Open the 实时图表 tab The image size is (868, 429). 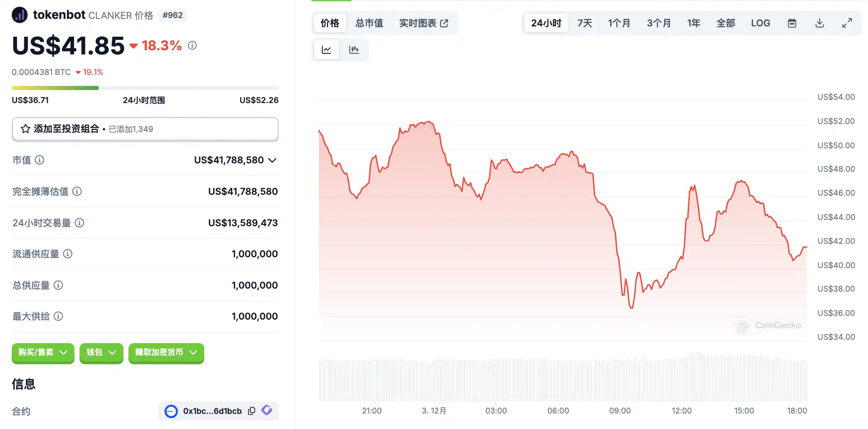pos(424,23)
